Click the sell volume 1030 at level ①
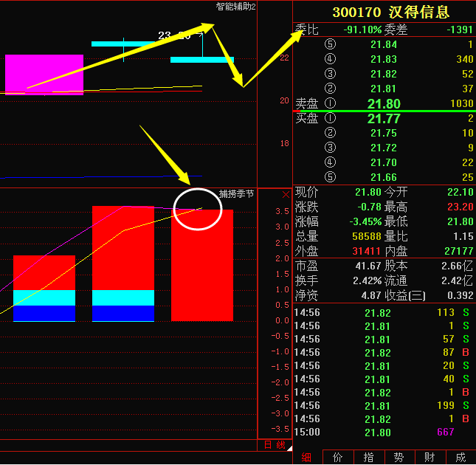This screenshot has width=476, height=465. pyautogui.click(x=462, y=104)
